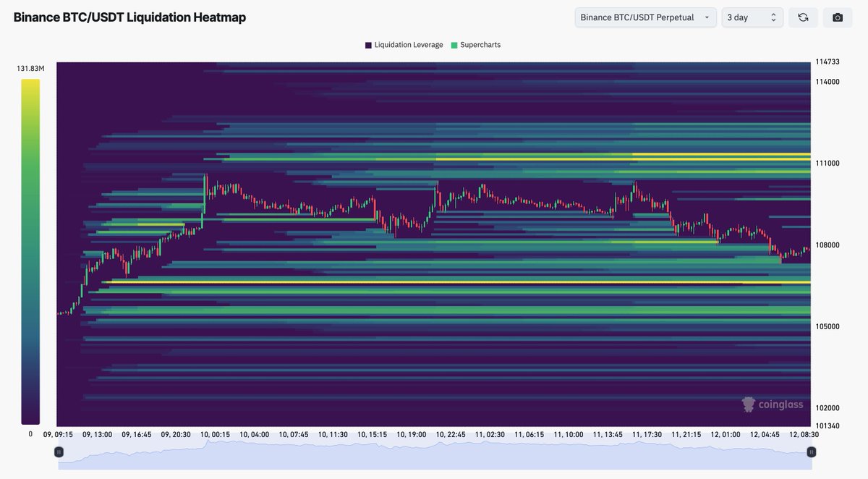Click the 12, 08:30 time axis label
The image size is (868, 479).
point(803,435)
